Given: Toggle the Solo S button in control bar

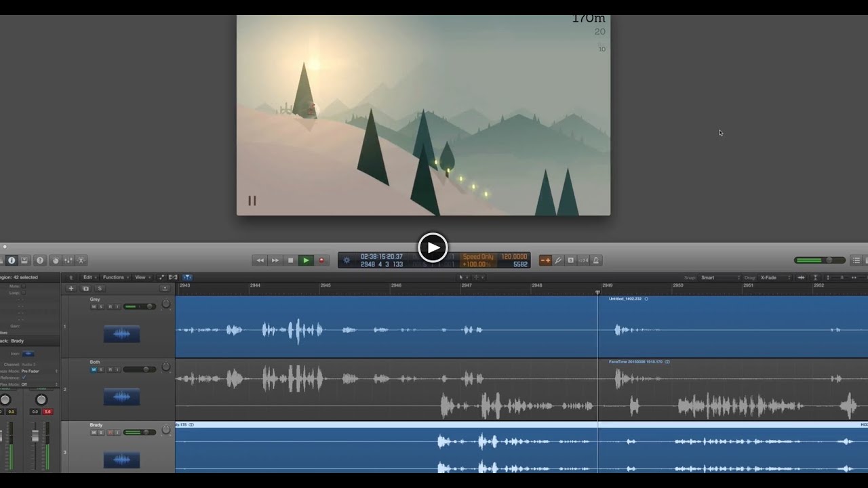Looking at the screenshot, I should [x=570, y=260].
